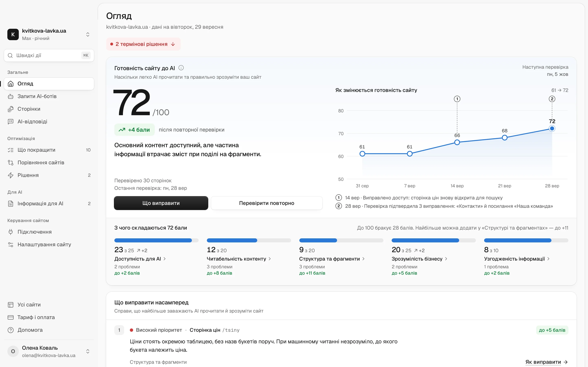
Task: Click the Сторінки pages icon in the sidebar
Action: 10,109
